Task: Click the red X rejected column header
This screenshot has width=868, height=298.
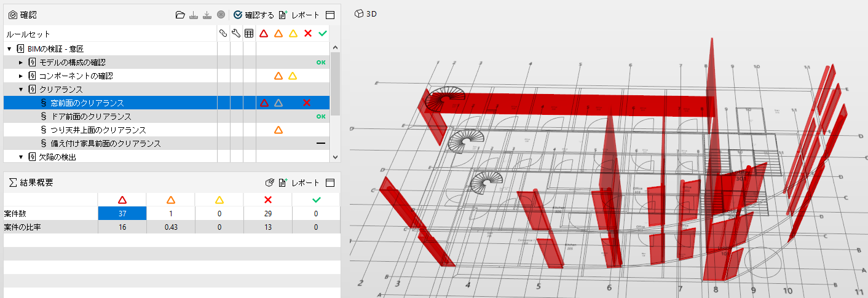Action: (x=308, y=34)
